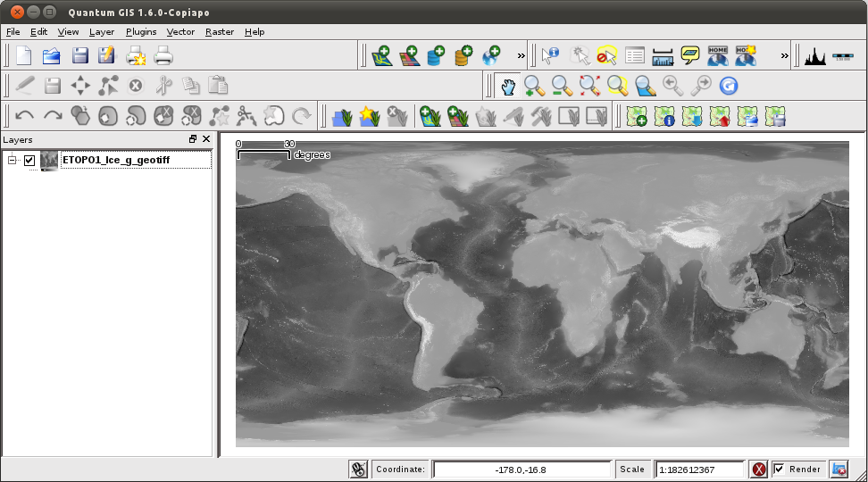
Task: Click the red stop rendering button
Action: click(x=758, y=470)
